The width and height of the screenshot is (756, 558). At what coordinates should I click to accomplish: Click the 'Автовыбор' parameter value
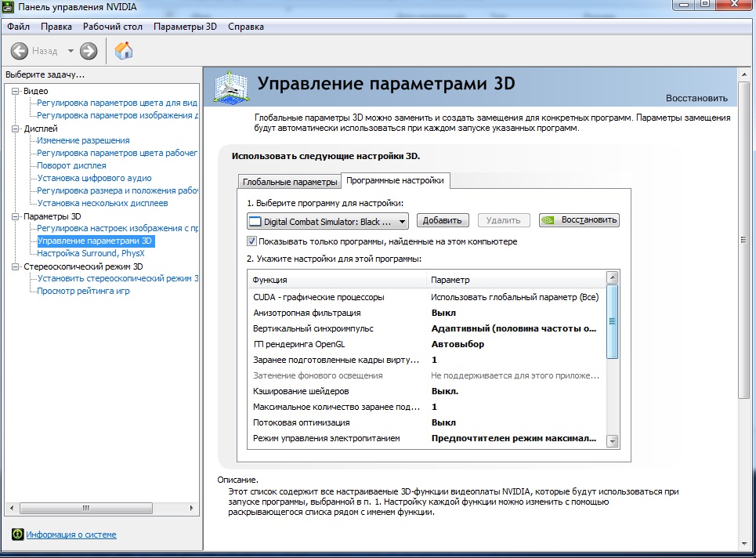click(458, 344)
